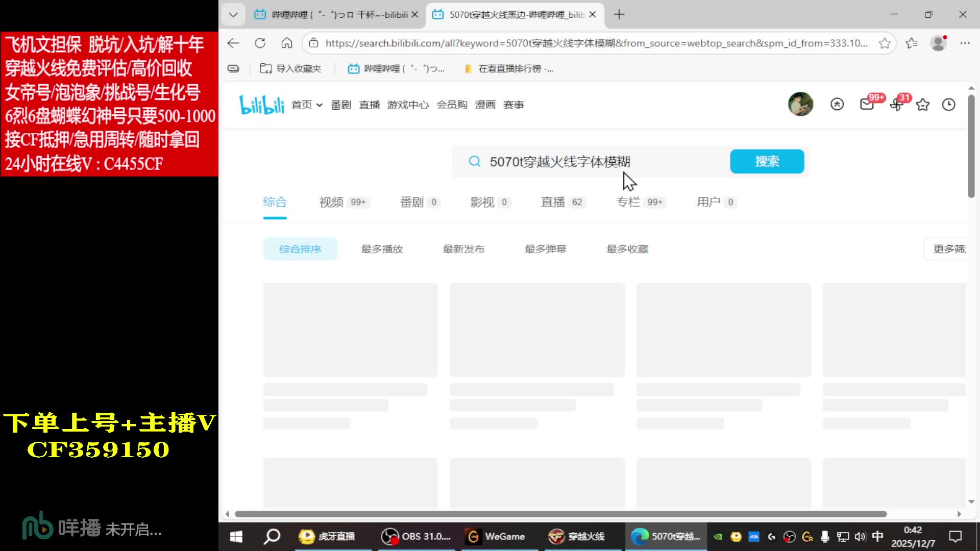The height and width of the screenshot is (551, 980).
Task: Click the dynamic feed fan icon
Action: [896, 105]
